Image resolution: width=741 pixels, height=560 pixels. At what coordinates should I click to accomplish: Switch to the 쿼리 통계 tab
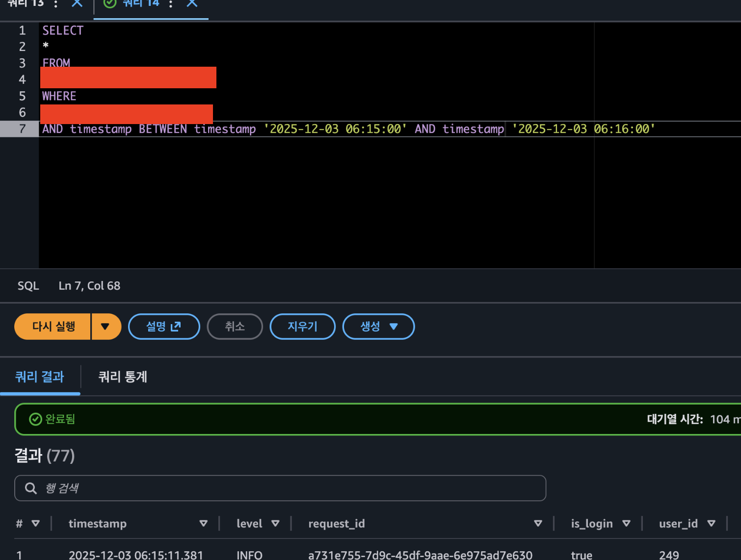click(x=123, y=377)
